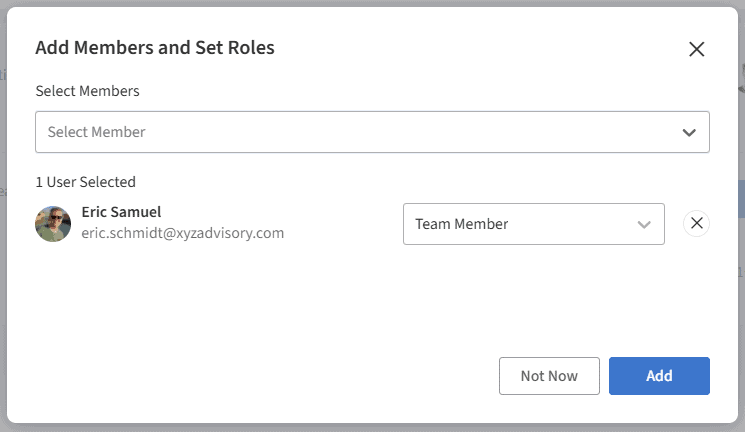Click the Eric Samuel name text
The width and height of the screenshot is (745, 432).
121,212
